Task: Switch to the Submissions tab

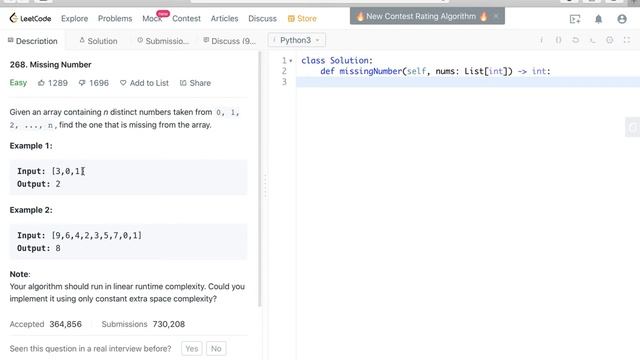Action: click(163, 41)
